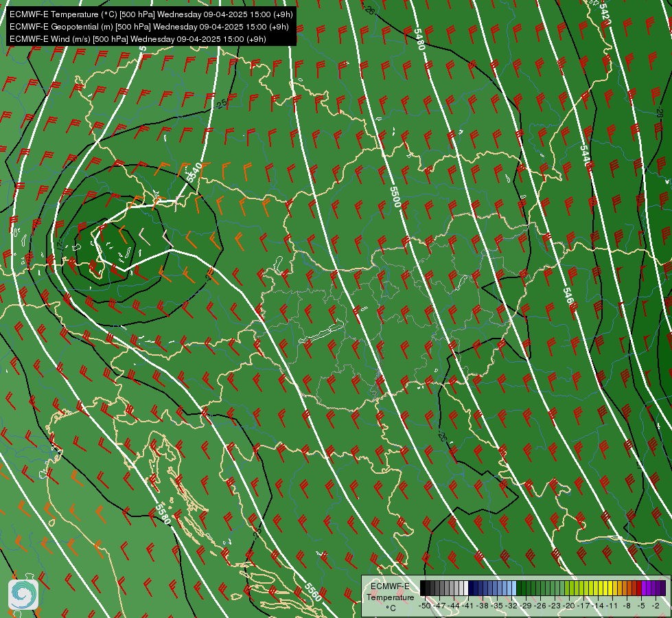
Task: Click the -2 legend tick value
Action: tap(656, 606)
